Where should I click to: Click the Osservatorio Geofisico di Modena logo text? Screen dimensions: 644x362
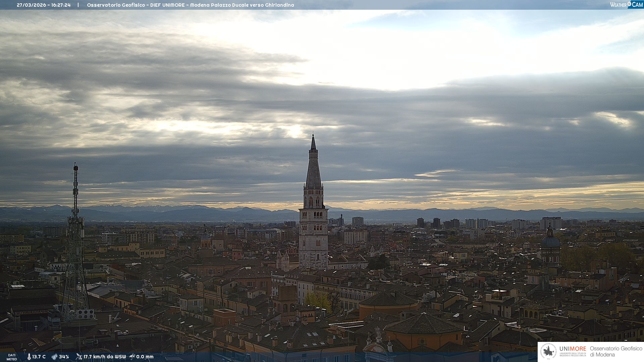[616, 351]
